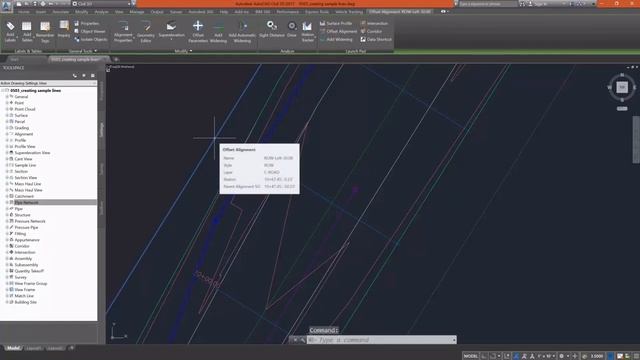This screenshot has width=640, height=360.
Task: Click Isolate Objects in ribbon
Action: tap(90, 39)
